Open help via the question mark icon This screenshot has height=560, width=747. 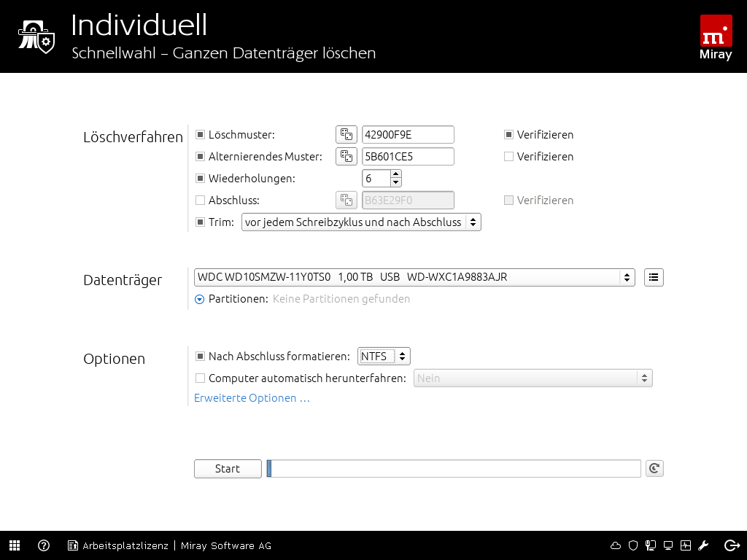coord(44,545)
